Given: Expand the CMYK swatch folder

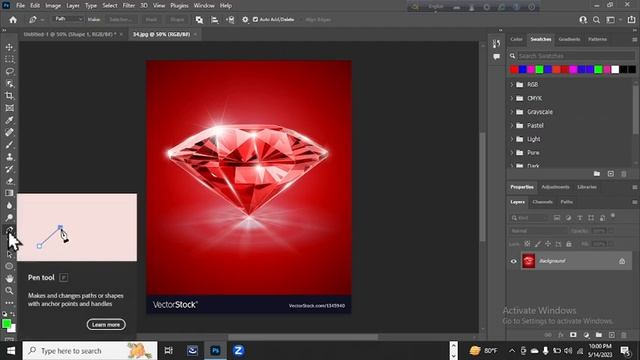Looking at the screenshot, I should (512, 98).
